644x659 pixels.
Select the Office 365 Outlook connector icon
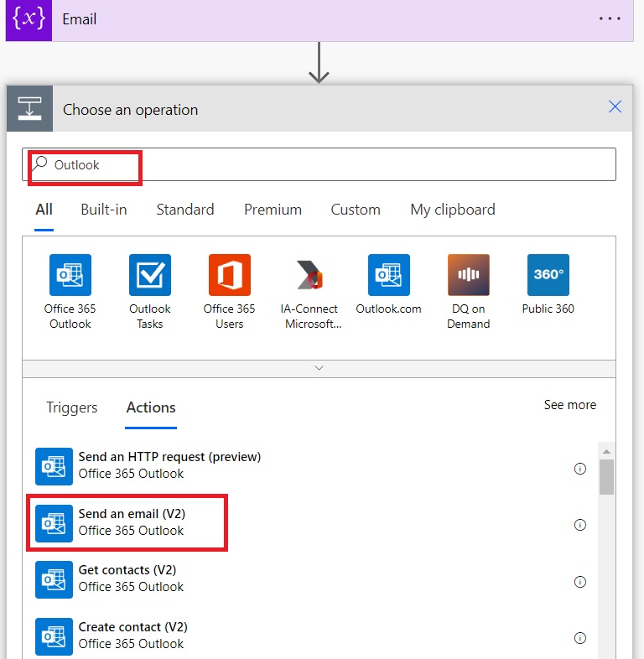70,275
